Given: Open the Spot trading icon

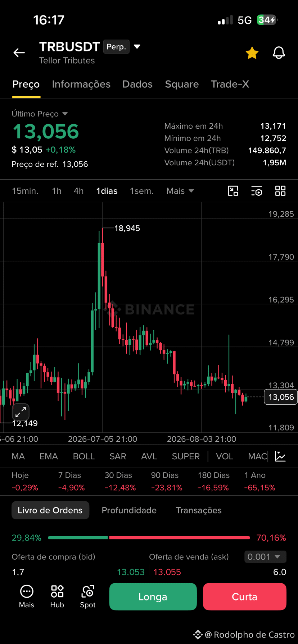Looking at the screenshot, I should [88, 597].
